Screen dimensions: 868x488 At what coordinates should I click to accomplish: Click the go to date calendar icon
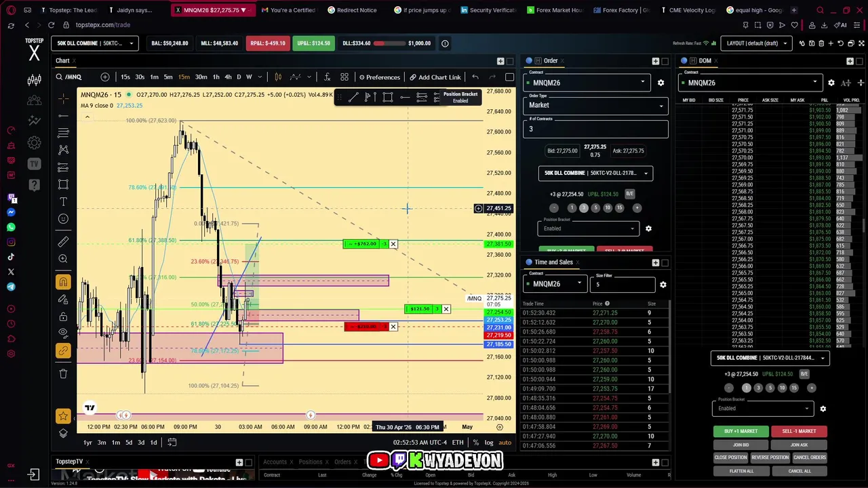point(172,443)
